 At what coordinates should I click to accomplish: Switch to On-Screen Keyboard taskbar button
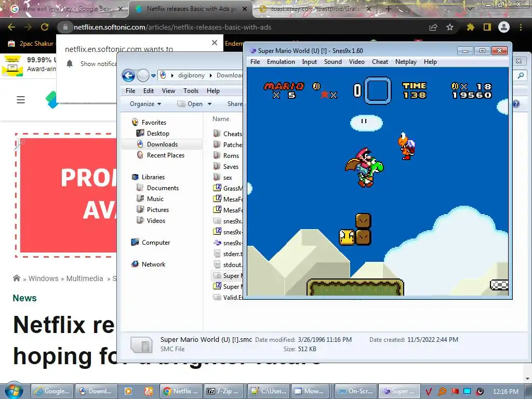356,391
